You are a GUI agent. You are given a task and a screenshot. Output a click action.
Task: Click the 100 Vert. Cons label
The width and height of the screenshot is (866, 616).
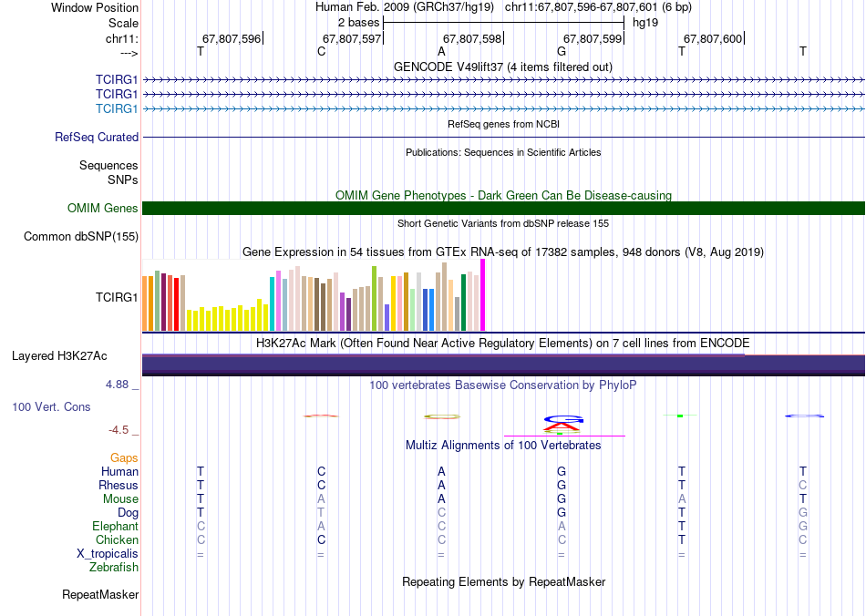(x=51, y=406)
